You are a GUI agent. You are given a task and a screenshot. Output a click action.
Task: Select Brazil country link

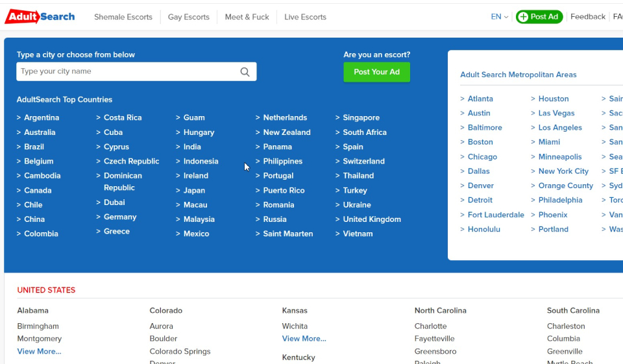coord(34,147)
